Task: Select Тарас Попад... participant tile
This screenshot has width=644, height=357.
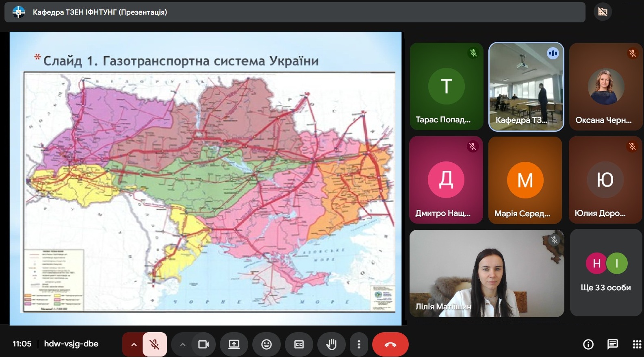Action: coord(446,87)
